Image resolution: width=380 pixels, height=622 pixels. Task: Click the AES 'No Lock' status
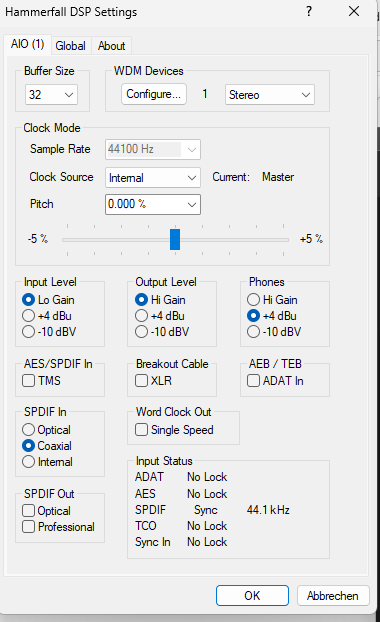(207, 494)
